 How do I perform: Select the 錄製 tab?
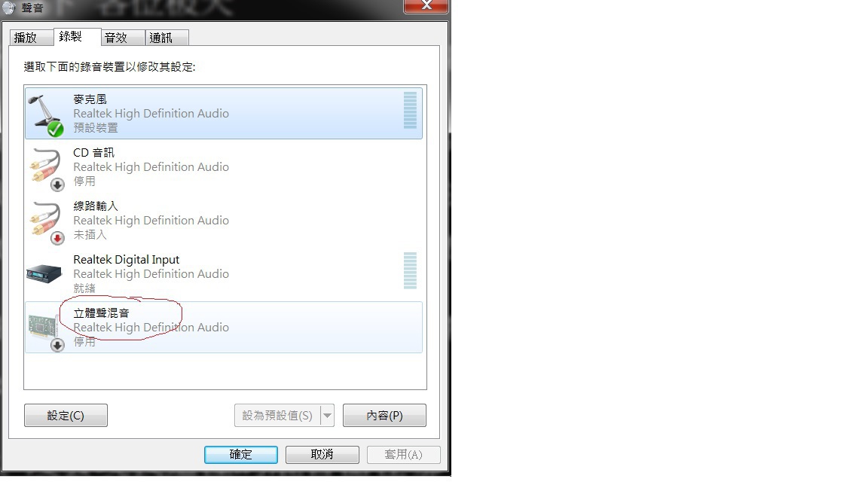click(77, 36)
